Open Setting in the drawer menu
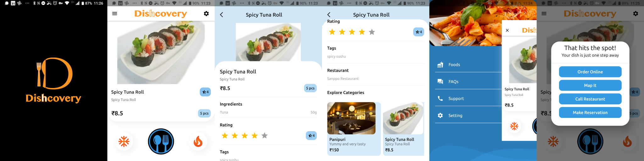644x161 pixels. [x=455, y=116]
